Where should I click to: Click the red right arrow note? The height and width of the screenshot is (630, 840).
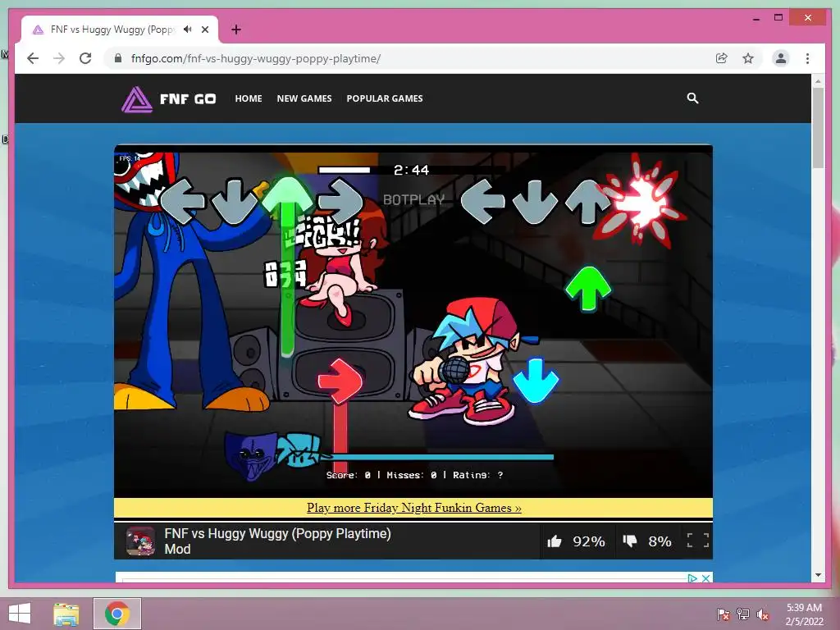[340, 381]
